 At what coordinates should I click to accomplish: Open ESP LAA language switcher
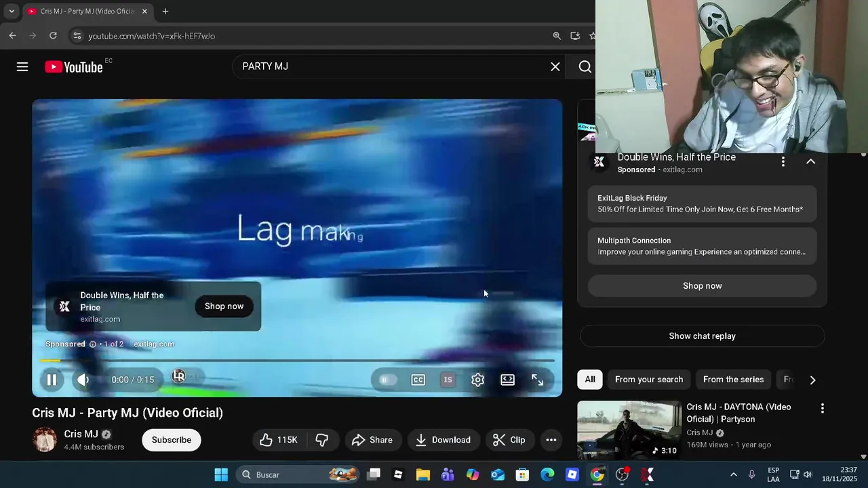[773, 474]
